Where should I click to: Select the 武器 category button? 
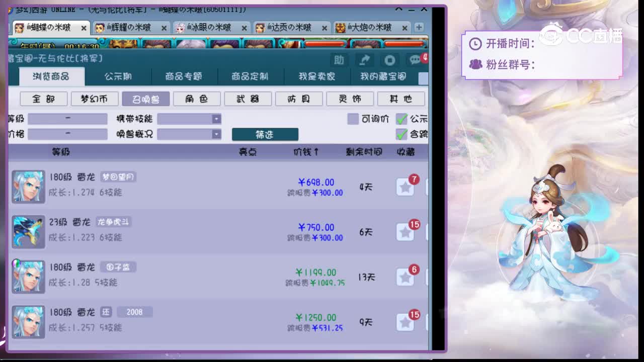click(248, 99)
